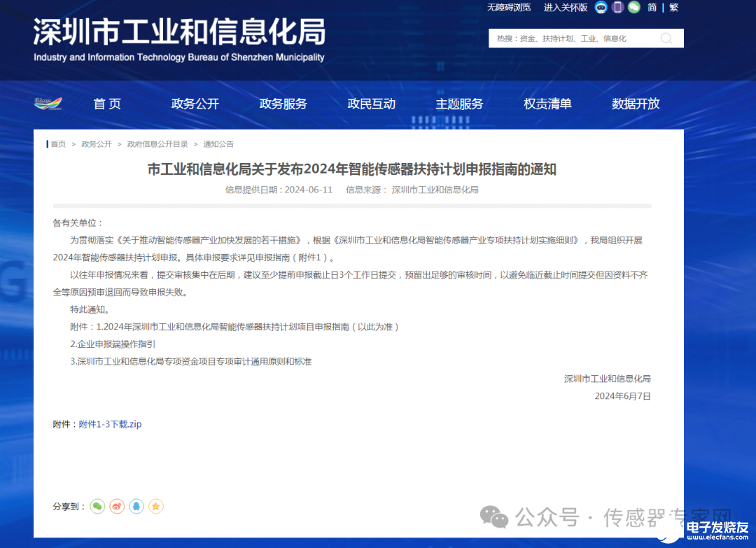Open the 权责清单 navigation menu

[547, 104]
